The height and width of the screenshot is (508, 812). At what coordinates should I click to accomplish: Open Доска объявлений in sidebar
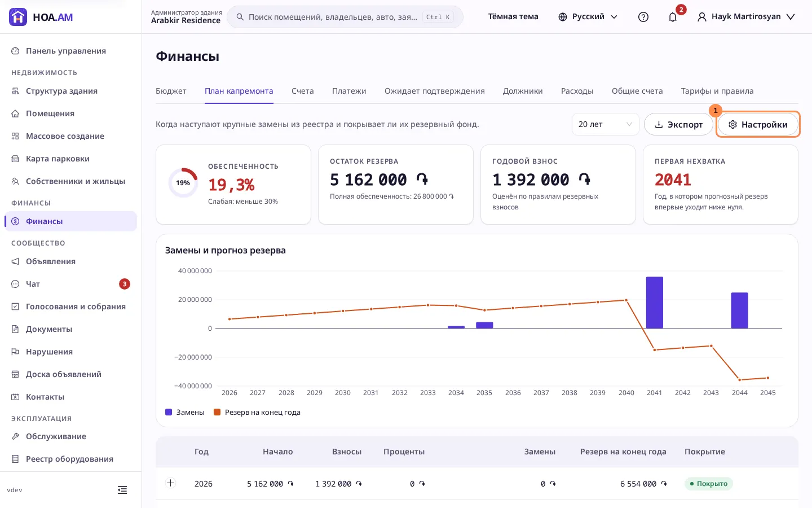coord(70,374)
